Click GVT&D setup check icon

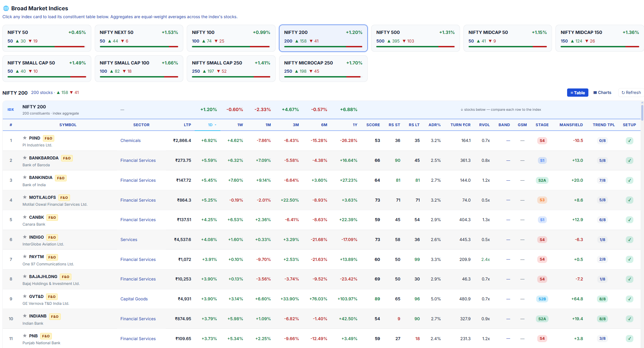[x=629, y=299]
